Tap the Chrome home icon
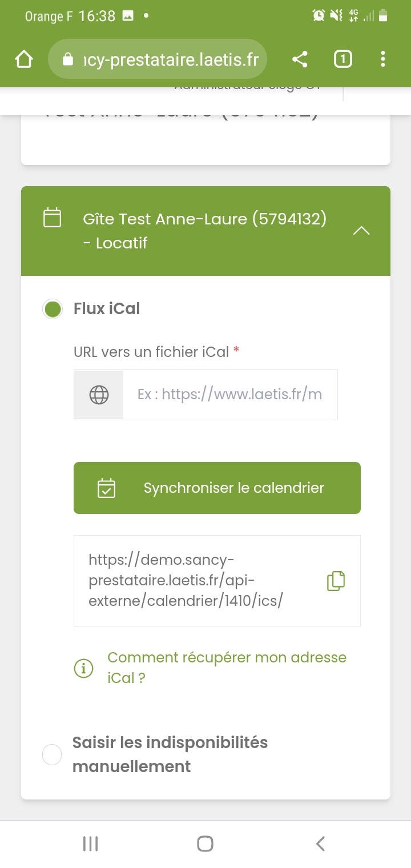The width and height of the screenshot is (411, 868). [23, 58]
